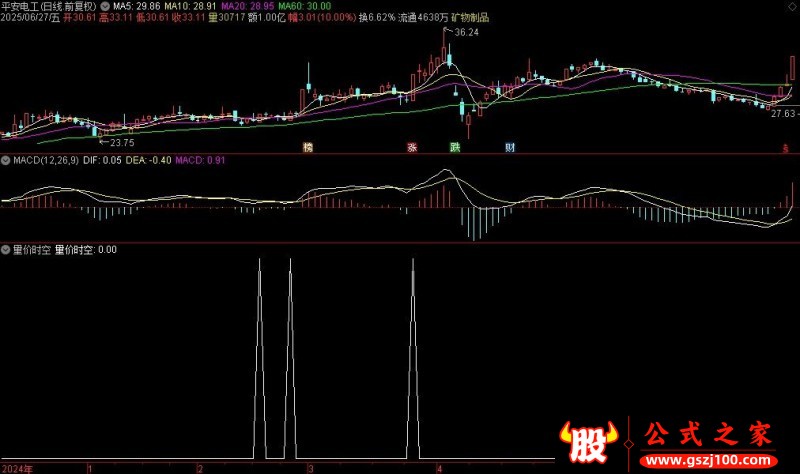Viewport: 800px width, 474px height.
Task: Click the red $ icon at chart edge
Action: (x=786, y=148)
